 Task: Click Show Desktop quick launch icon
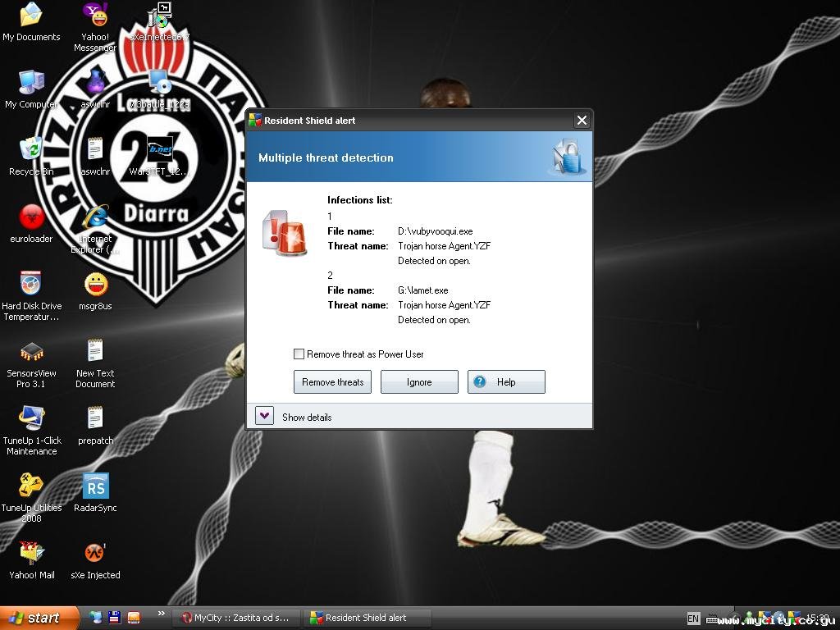(96, 618)
